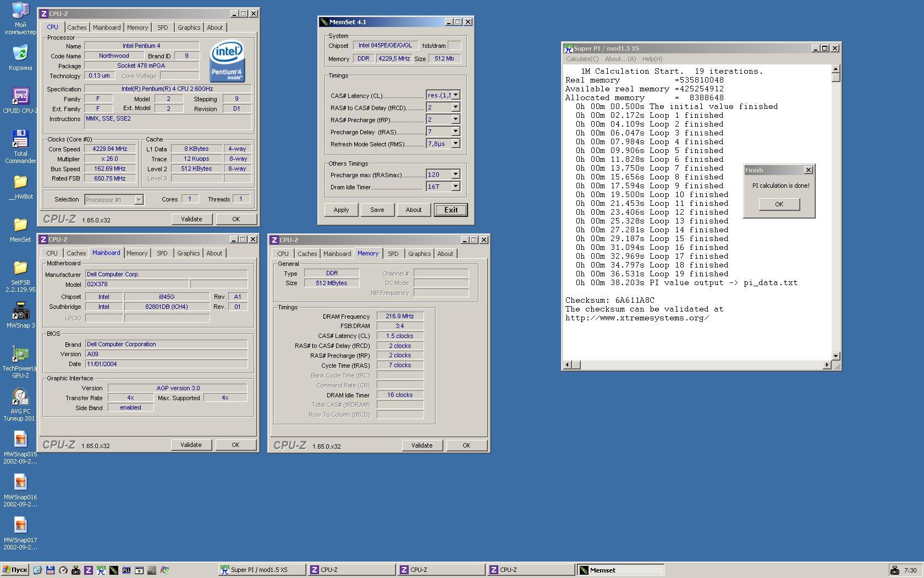Click the colorful rightmost quick launch icon
The width and height of the screenshot is (924, 578).
[x=164, y=570]
